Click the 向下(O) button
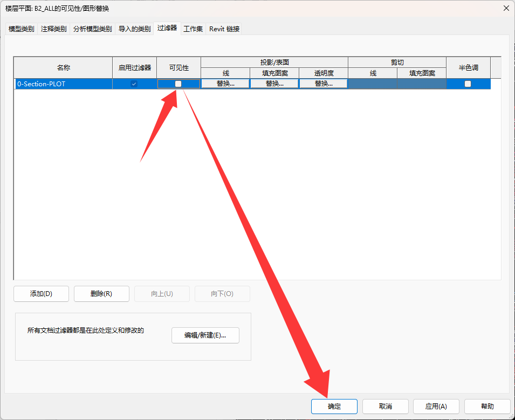 point(222,294)
